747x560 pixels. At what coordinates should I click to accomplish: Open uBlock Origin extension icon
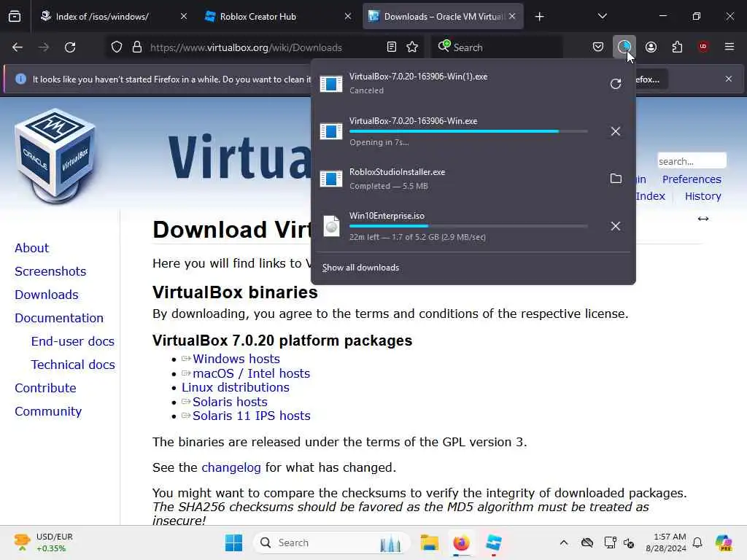703,47
